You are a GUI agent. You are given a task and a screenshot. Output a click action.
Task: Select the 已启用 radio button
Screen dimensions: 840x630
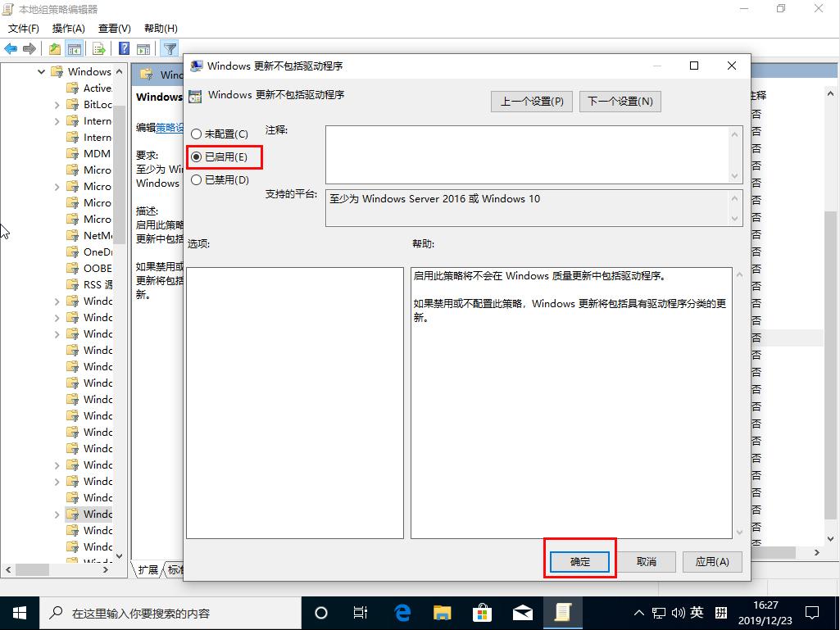click(195, 156)
